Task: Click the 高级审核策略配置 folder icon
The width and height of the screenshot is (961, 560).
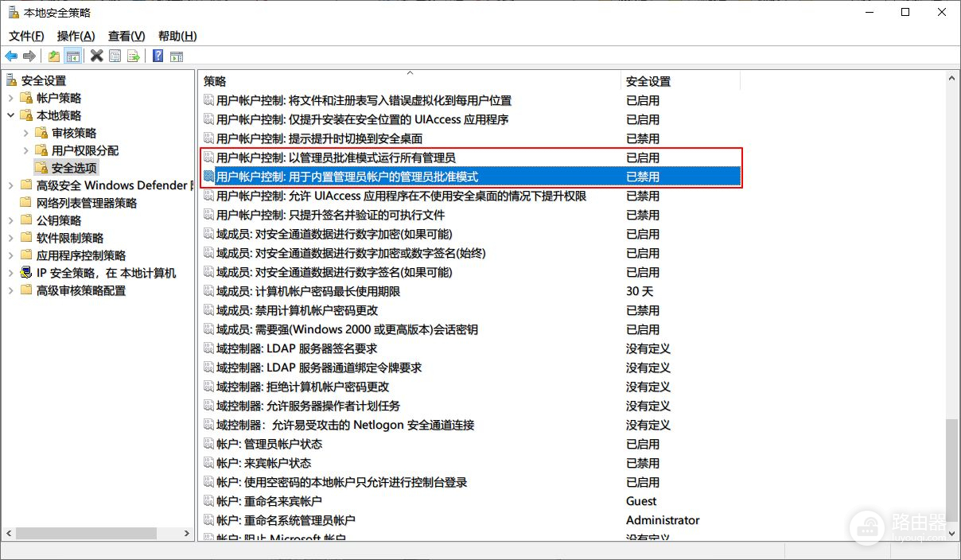Action: tap(27, 290)
